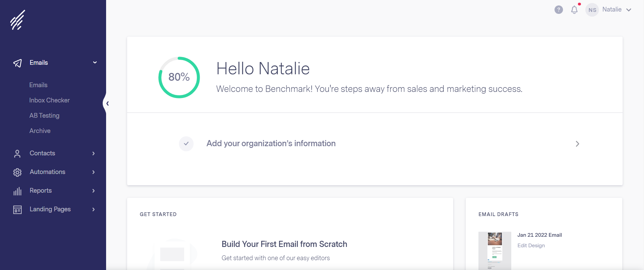The height and width of the screenshot is (270, 644).
Task: Toggle the organization information checkmark circle
Action: coord(186,144)
